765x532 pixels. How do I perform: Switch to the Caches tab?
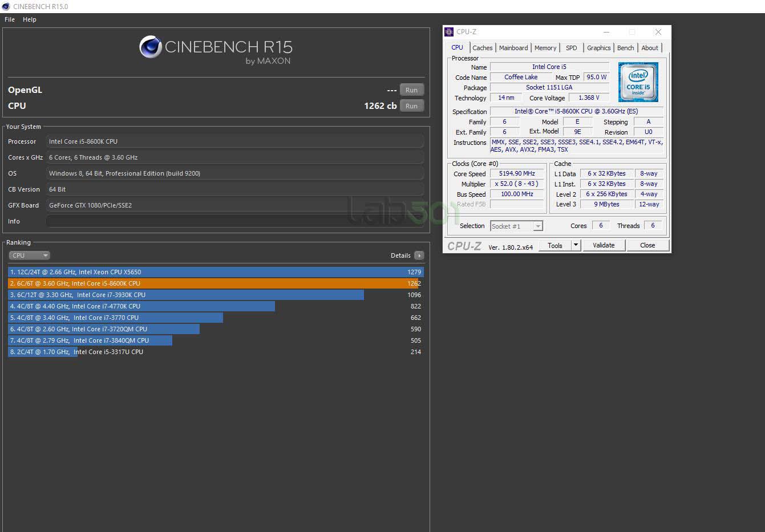point(482,48)
